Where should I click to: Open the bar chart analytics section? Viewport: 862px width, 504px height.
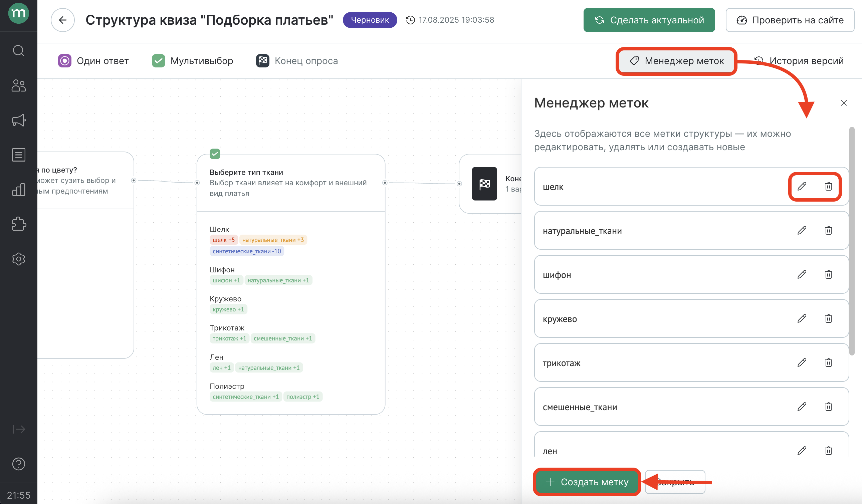point(18,190)
